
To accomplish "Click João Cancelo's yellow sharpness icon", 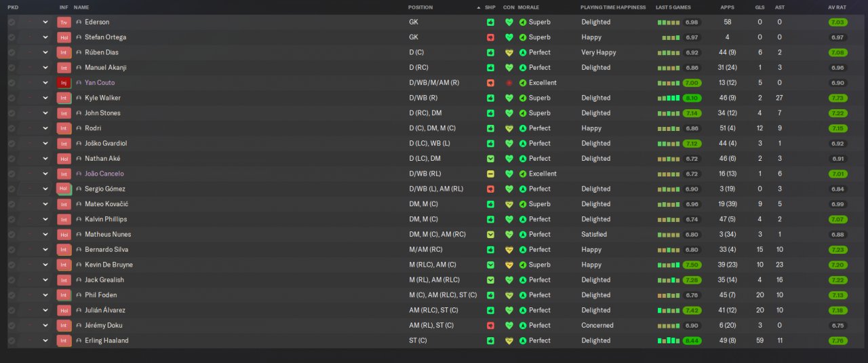I will [490, 174].
